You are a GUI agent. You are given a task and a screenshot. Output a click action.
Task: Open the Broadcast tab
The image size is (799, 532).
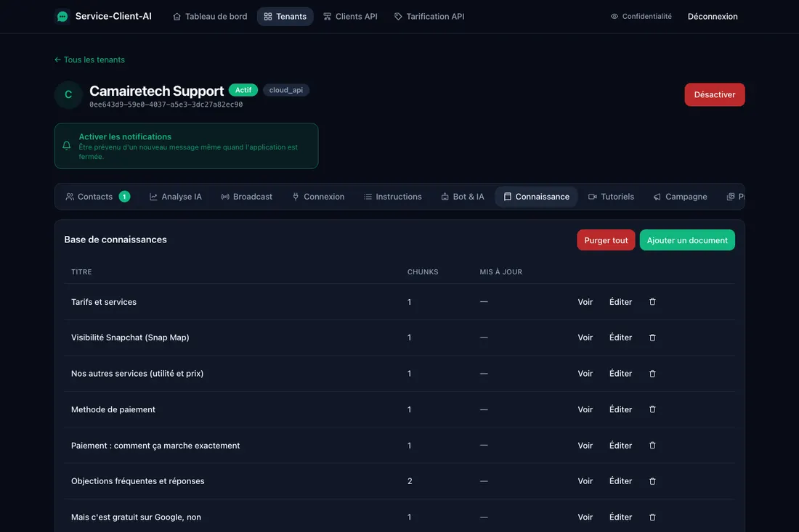tap(247, 197)
